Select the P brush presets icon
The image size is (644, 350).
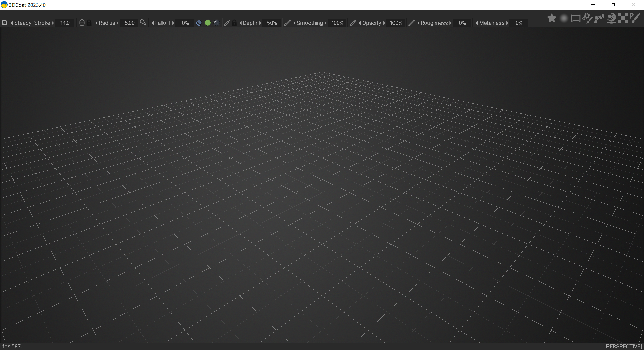click(x=635, y=18)
